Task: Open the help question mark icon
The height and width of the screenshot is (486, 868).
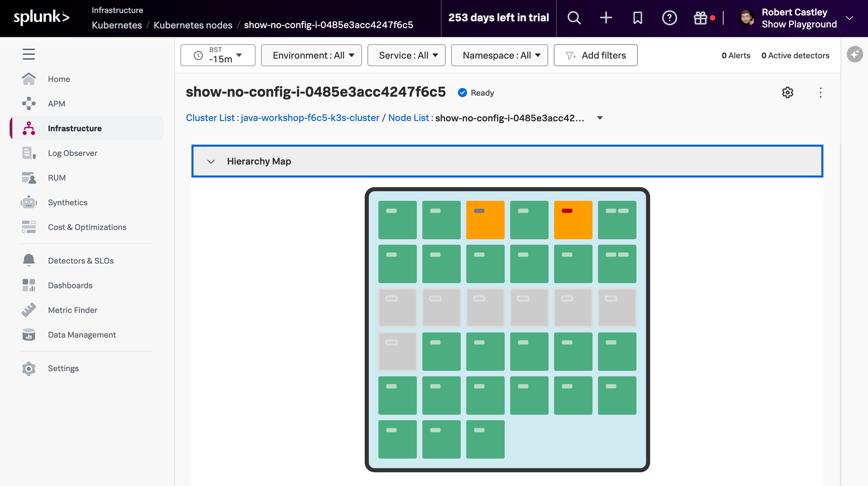Action: click(669, 18)
